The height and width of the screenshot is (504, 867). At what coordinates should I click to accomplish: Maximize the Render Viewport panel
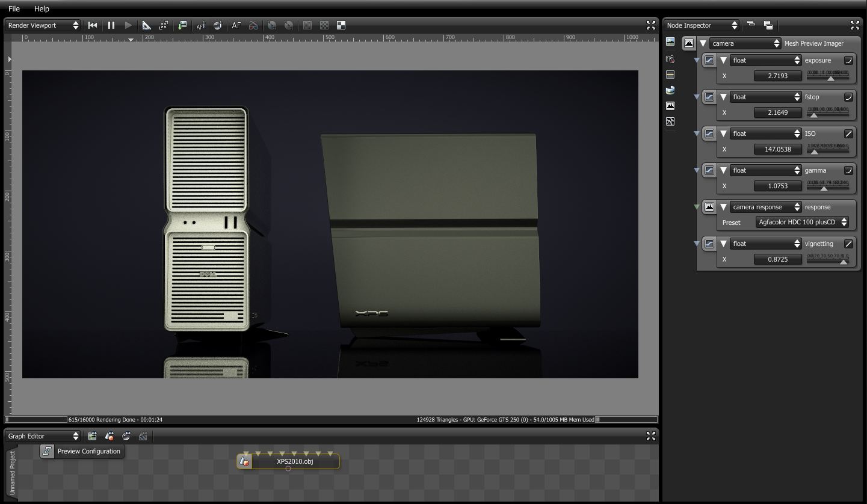[x=651, y=25]
